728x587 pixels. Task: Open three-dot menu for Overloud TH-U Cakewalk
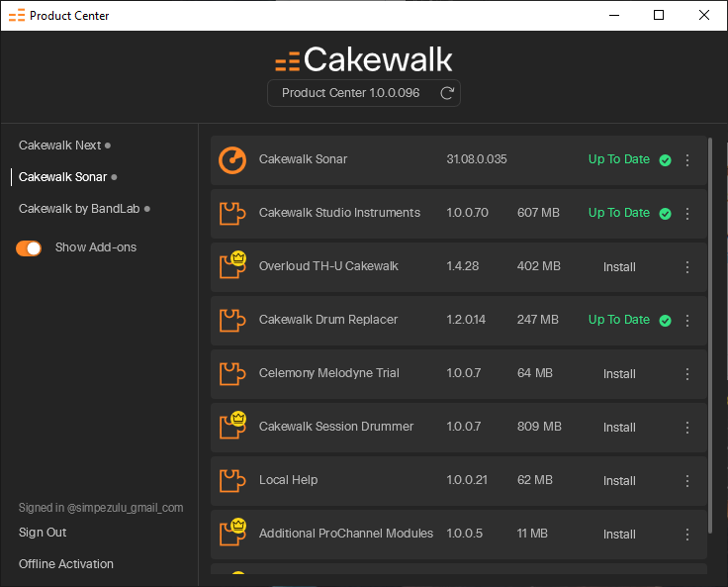click(x=687, y=267)
